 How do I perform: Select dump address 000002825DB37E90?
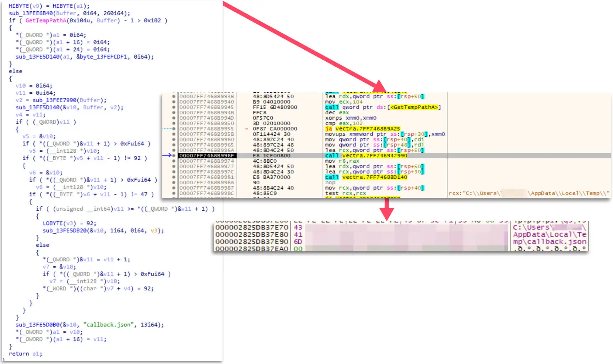[x=252, y=241]
